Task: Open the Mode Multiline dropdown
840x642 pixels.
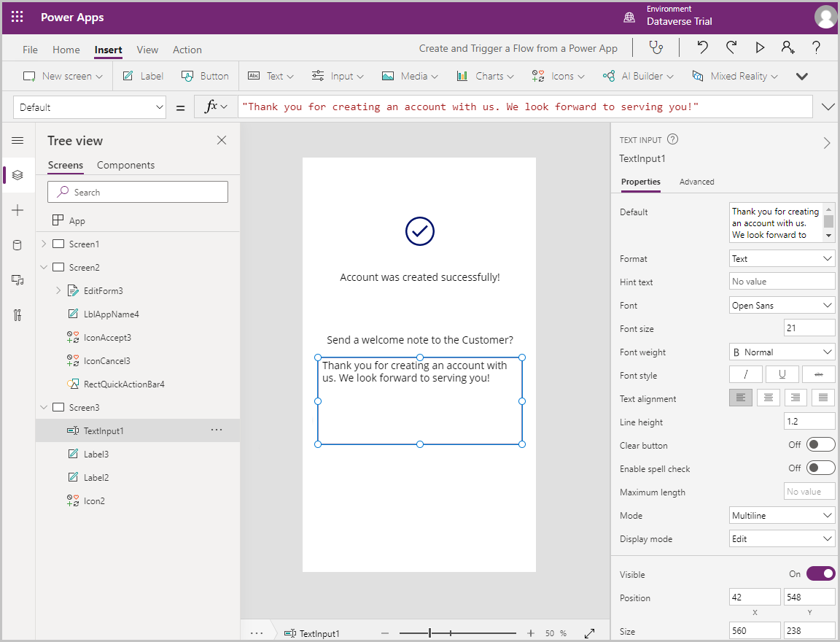Action: click(782, 515)
